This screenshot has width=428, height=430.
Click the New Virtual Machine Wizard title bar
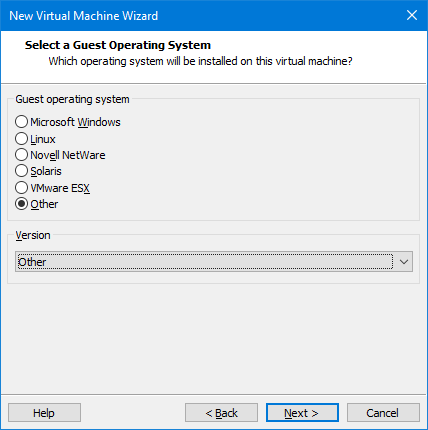[200, 16]
